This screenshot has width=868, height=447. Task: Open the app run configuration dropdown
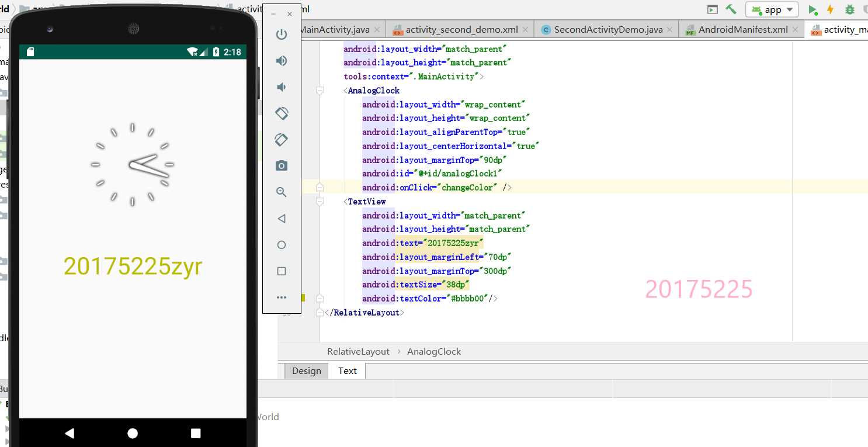tap(772, 9)
